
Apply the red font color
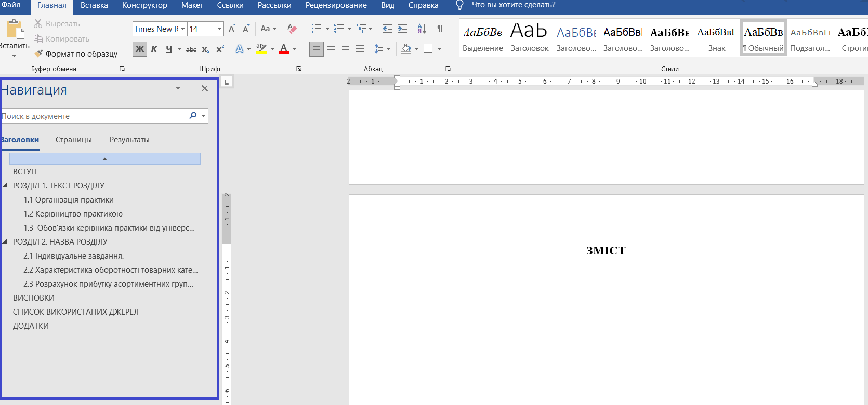[x=284, y=49]
